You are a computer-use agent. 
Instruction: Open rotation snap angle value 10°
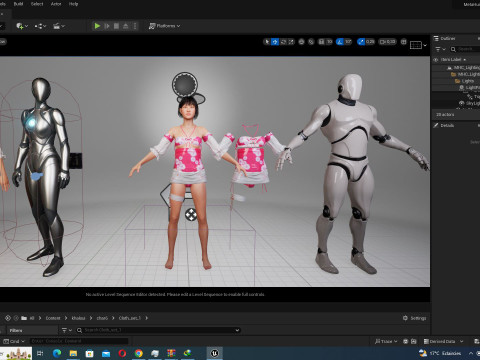pyautogui.click(x=348, y=42)
